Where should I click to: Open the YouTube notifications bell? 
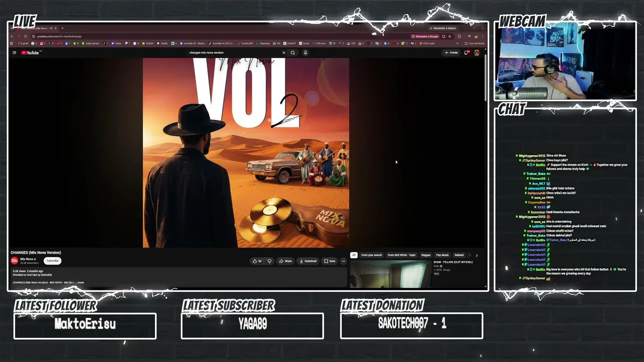coord(466,53)
